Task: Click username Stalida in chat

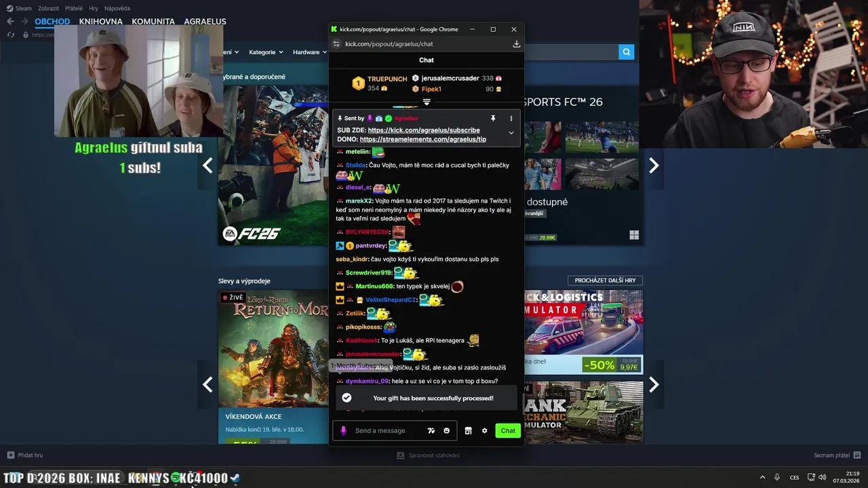Action: pos(355,165)
